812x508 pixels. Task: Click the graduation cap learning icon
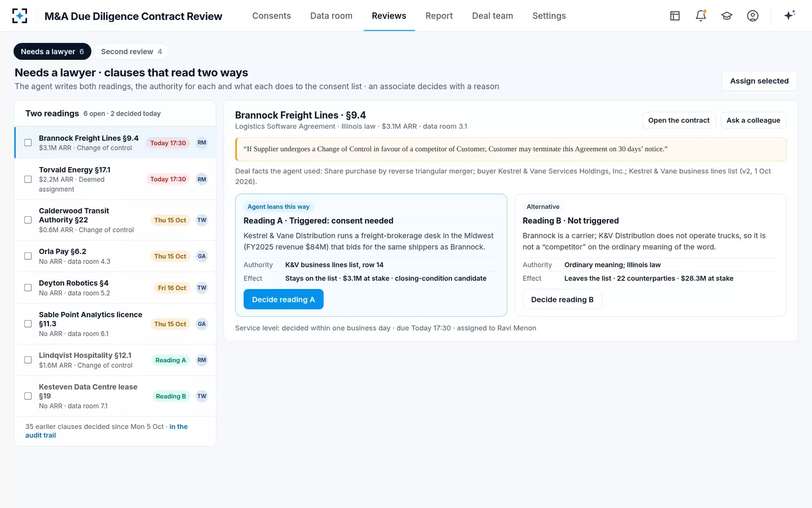pyautogui.click(x=727, y=16)
